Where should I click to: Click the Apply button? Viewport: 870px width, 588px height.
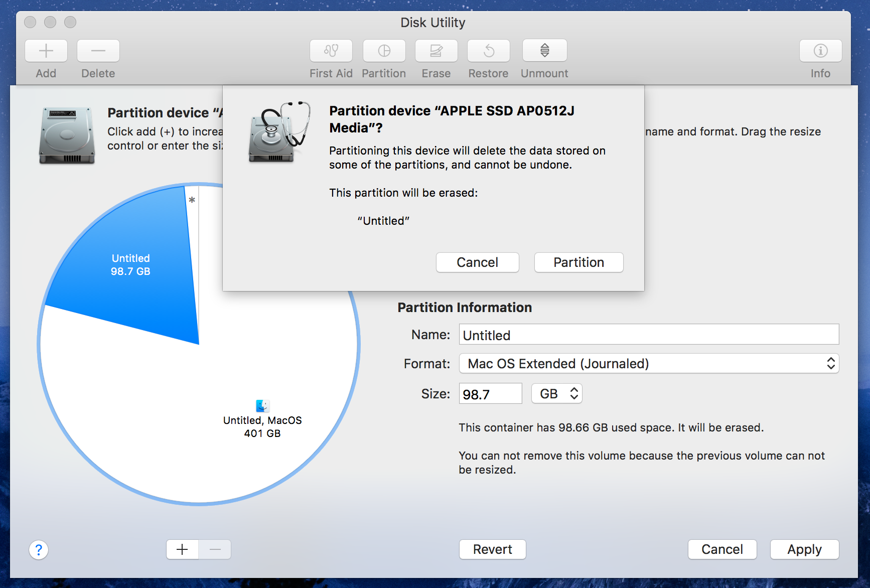click(804, 549)
